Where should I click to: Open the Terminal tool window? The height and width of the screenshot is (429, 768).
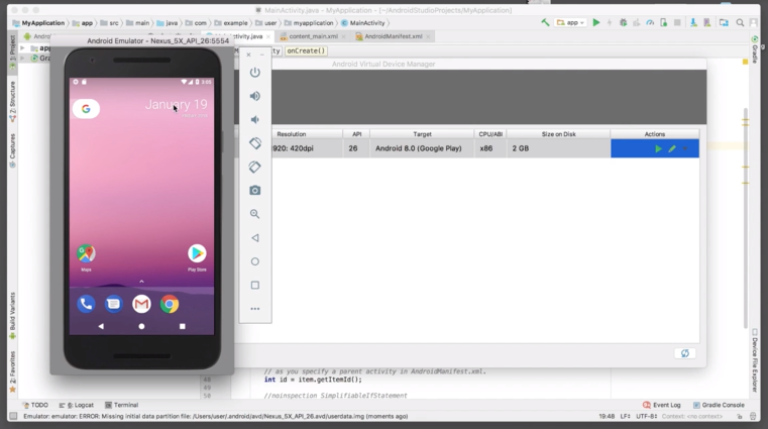(x=125, y=405)
